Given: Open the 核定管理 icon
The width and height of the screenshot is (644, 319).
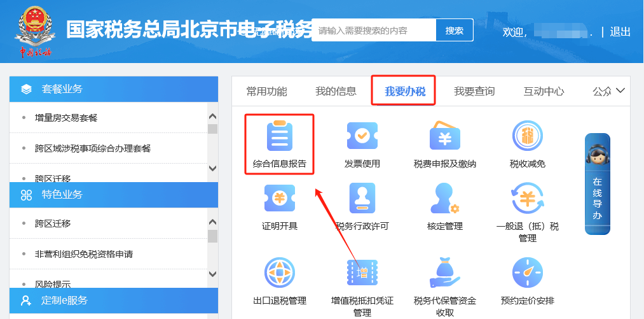Looking at the screenshot, I should coord(444,199).
